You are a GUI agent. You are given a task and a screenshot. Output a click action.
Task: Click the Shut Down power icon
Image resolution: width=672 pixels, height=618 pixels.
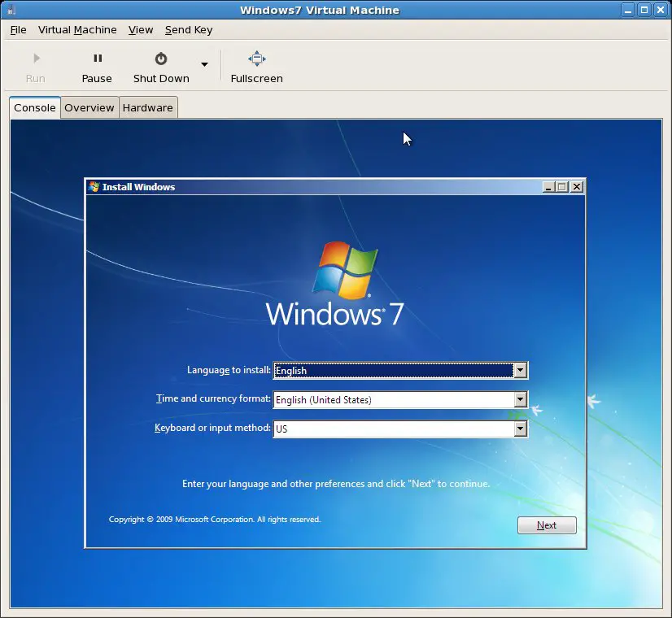pos(161,59)
